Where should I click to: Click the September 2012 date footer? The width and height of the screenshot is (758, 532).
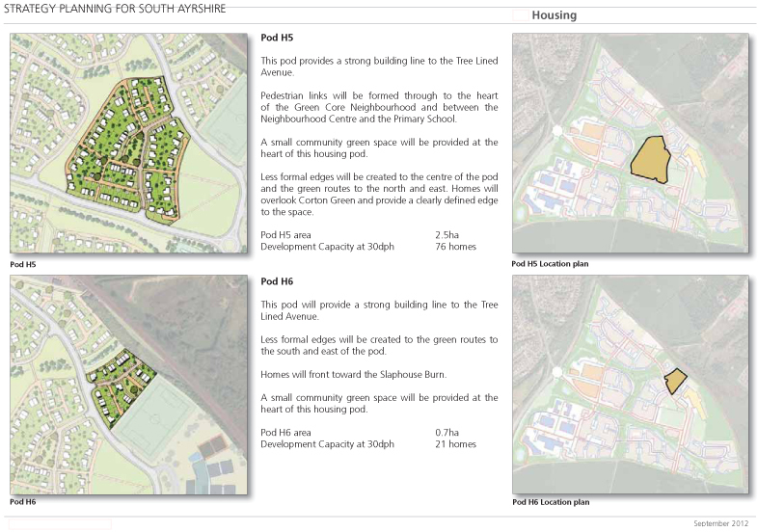pos(720,522)
